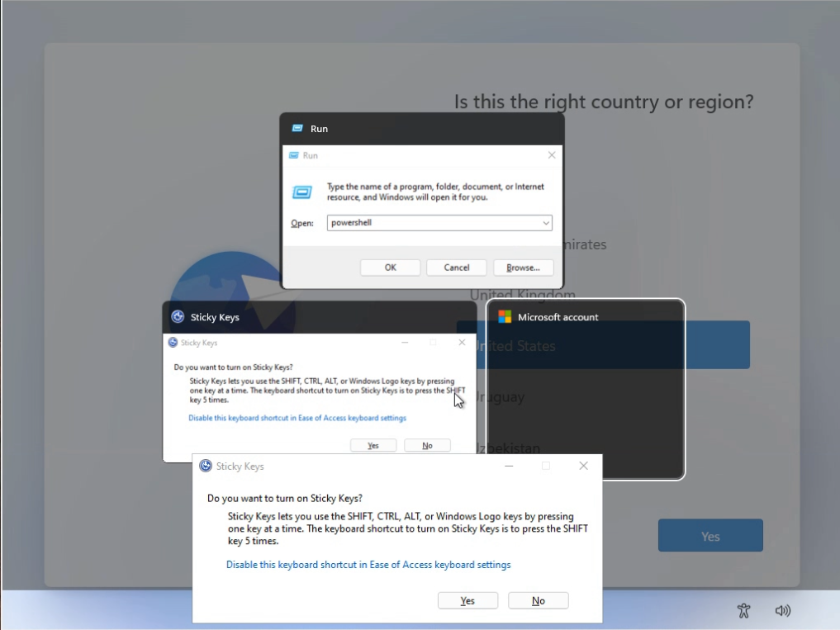Click the Sticky Keys icon in the task switcher title

178,316
